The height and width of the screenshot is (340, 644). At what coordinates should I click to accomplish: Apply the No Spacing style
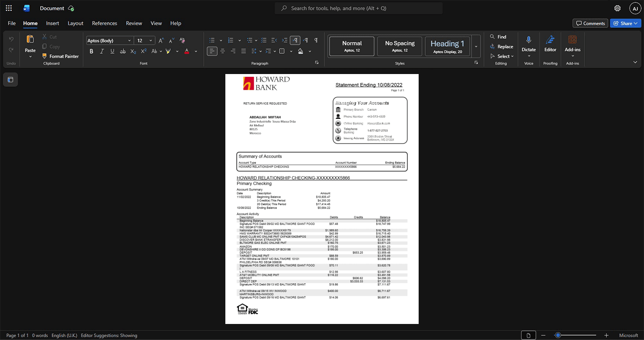[x=400, y=46]
